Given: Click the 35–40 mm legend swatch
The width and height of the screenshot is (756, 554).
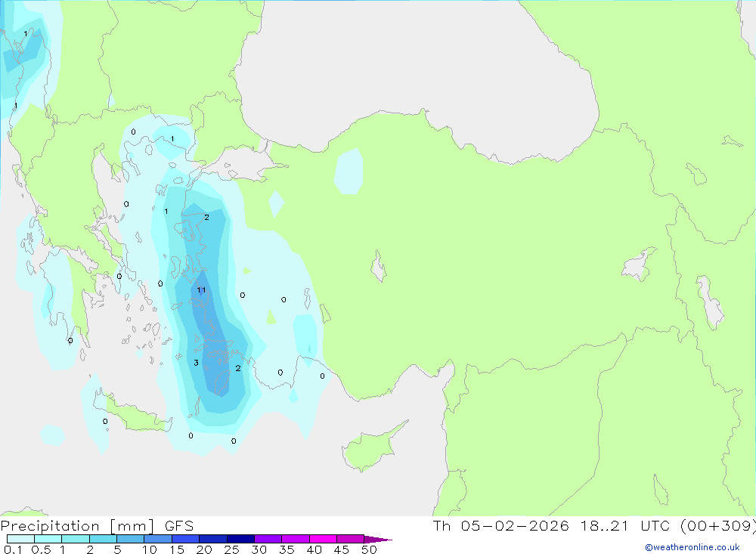Looking at the screenshot, I should (x=296, y=539).
